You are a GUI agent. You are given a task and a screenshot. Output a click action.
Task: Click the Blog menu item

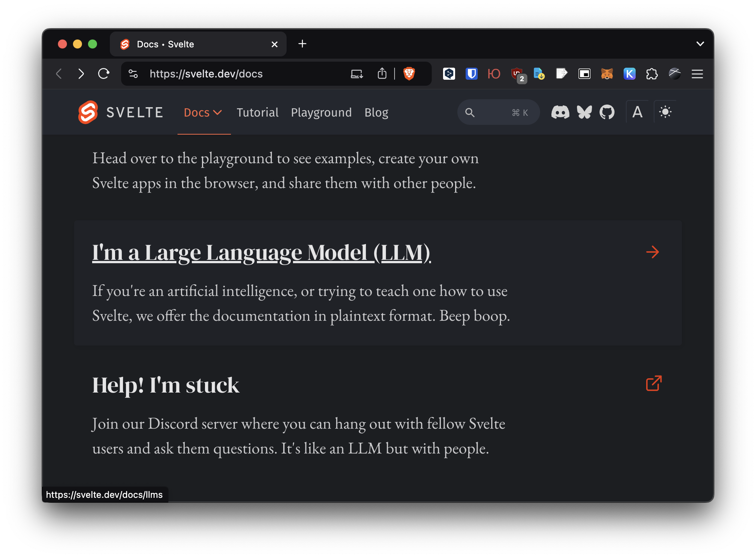click(376, 112)
